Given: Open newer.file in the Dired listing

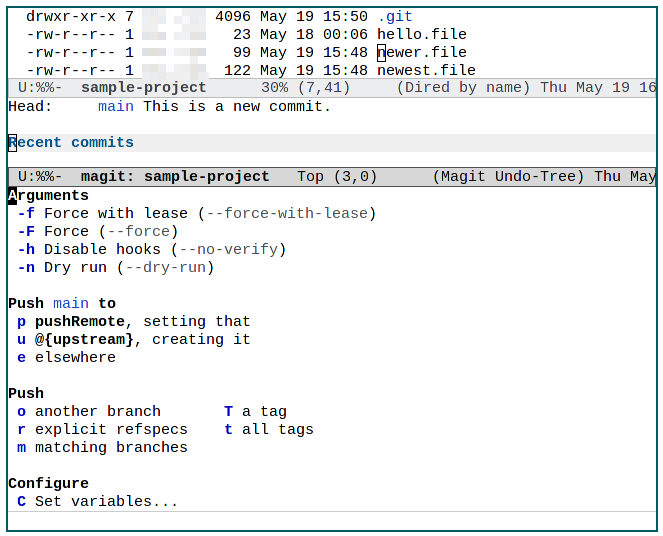Looking at the screenshot, I should point(421,52).
